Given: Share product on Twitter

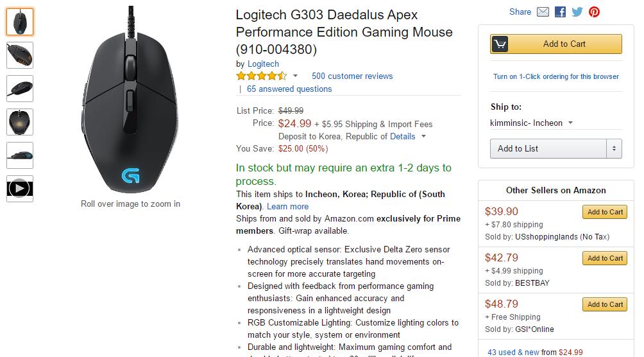Looking at the screenshot, I should pyautogui.click(x=577, y=12).
